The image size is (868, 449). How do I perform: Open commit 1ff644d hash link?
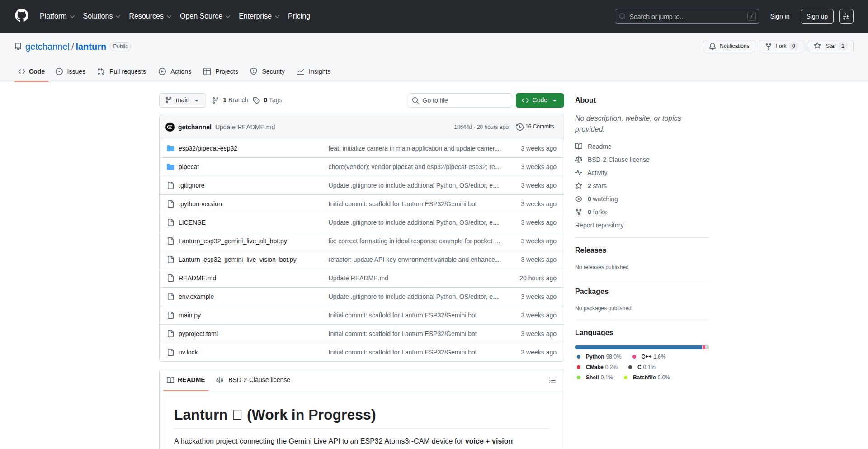coord(463,127)
